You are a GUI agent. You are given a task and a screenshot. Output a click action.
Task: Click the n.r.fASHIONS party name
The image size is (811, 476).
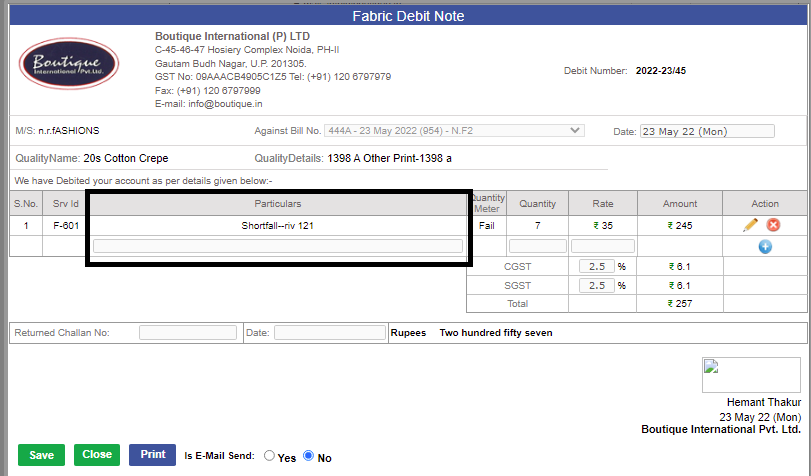(69, 131)
